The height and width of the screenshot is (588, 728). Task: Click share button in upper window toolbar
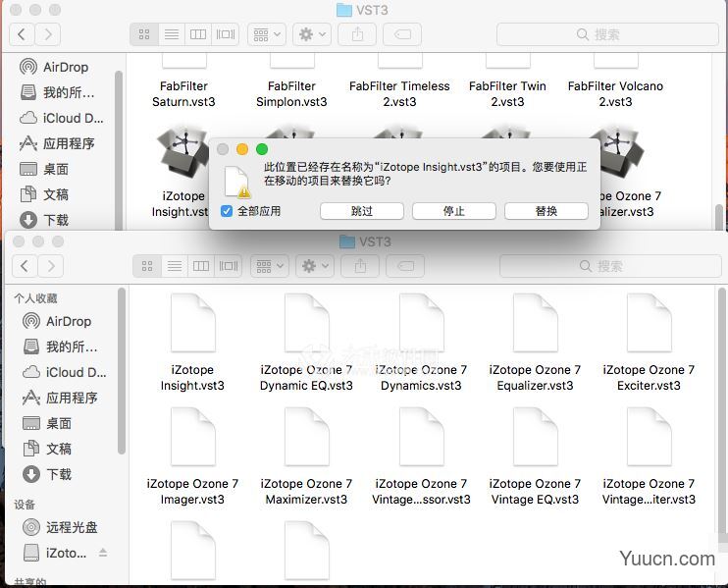tap(357, 34)
